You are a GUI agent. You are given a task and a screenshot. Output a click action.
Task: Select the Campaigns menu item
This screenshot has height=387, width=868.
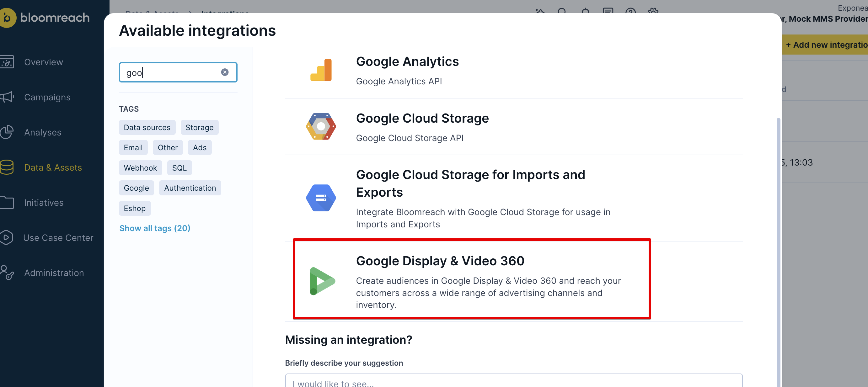point(47,97)
